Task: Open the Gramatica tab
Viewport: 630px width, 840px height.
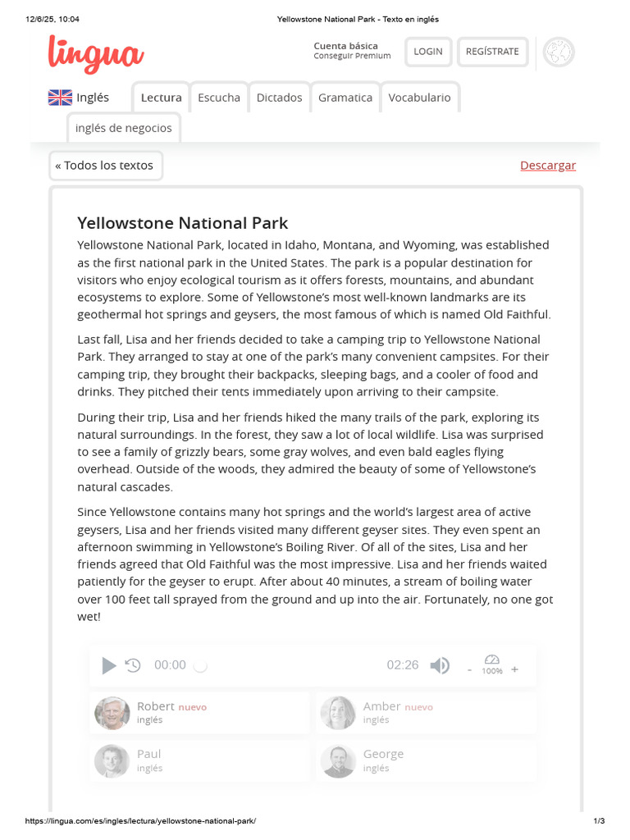Action: pyautogui.click(x=345, y=98)
